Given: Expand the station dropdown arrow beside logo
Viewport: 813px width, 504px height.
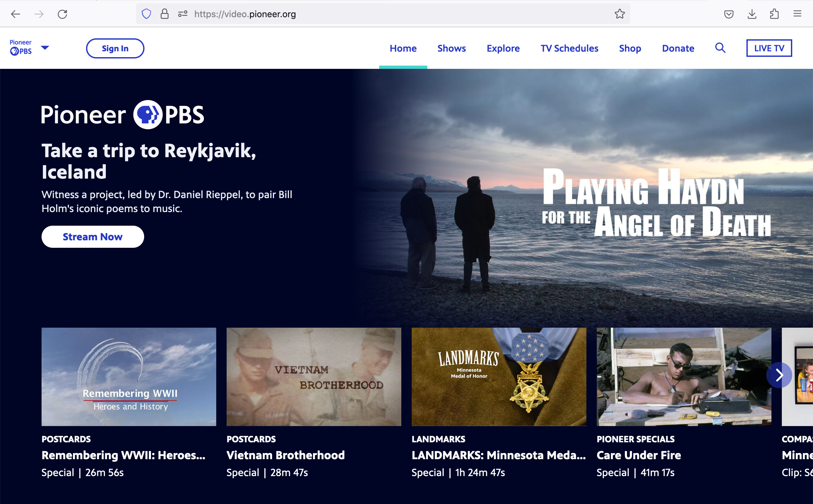Looking at the screenshot, I should (45, 47).
